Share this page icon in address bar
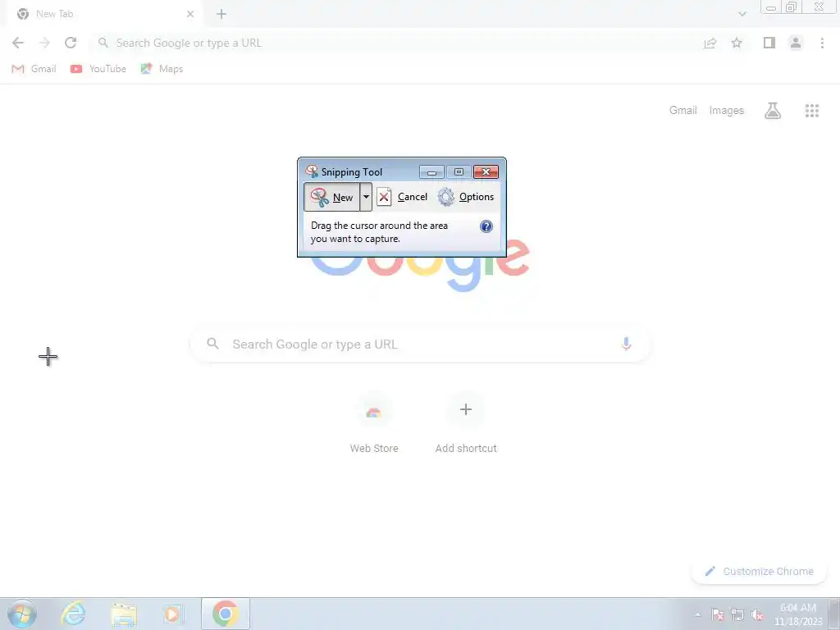This screenshot has height=630, width=840. [x=710, y=43]
